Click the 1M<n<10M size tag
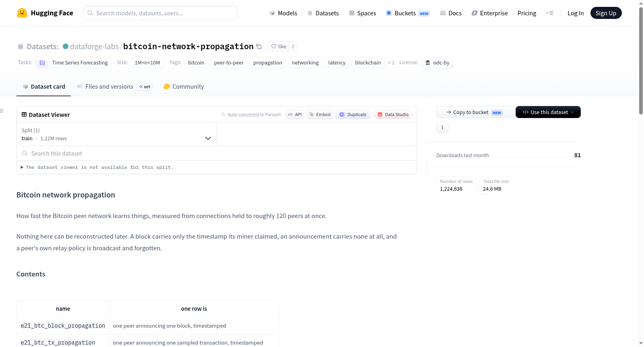The height and width of the screenshot is (347, 644). click(x=147, y=62)
